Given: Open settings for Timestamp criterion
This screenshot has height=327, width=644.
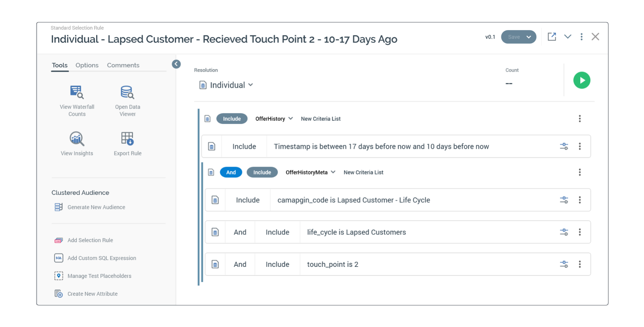Looking at the screenshot, I should click(x=564, y=146).
